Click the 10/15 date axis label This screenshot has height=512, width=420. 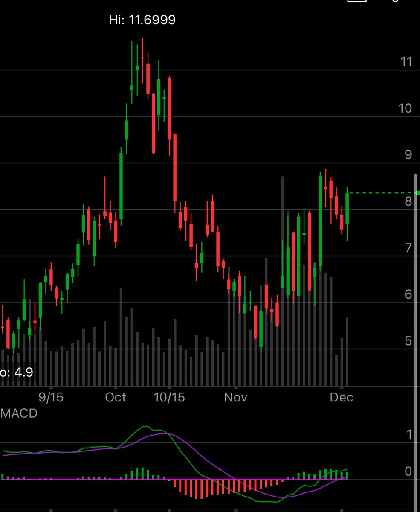(x=170, y=397)
